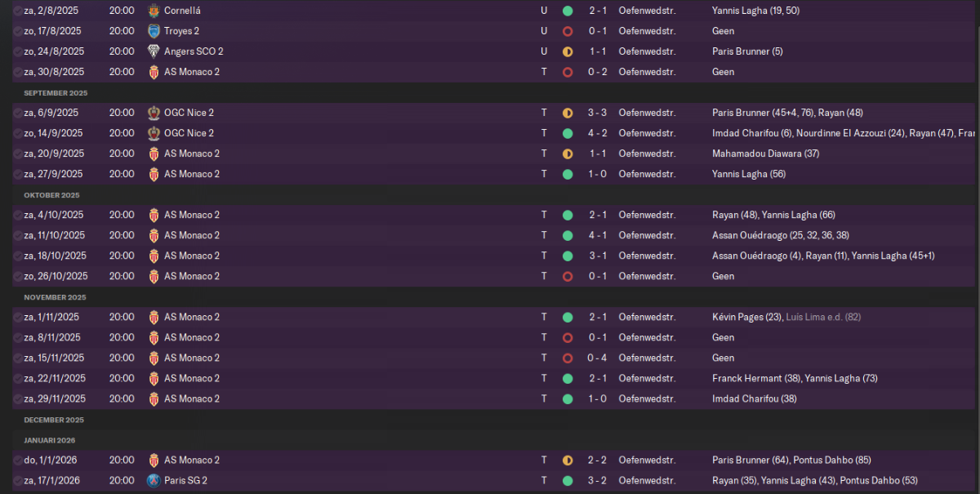Viewport: 980px width, 494px height.
Task: Open AS Monaco 2 team on 30/8/2025
Action: (x=192, y=72)
